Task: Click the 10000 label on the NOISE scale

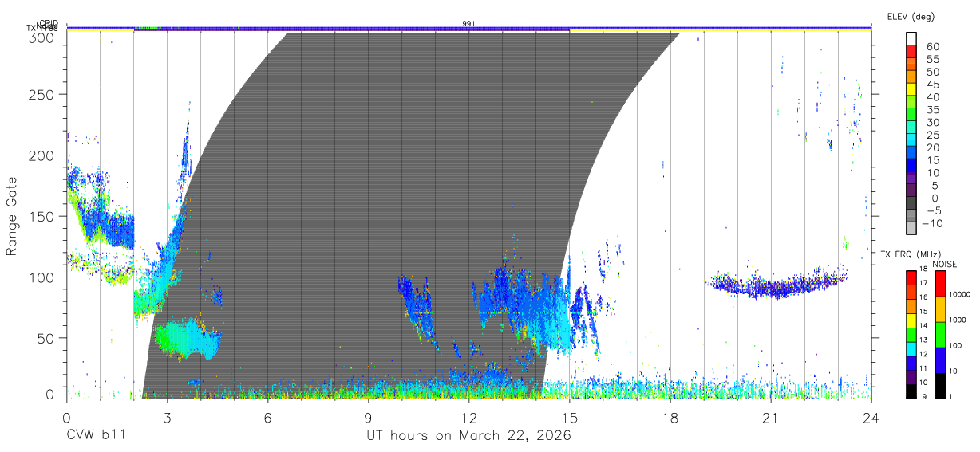Action: click(x=960, y=294)
